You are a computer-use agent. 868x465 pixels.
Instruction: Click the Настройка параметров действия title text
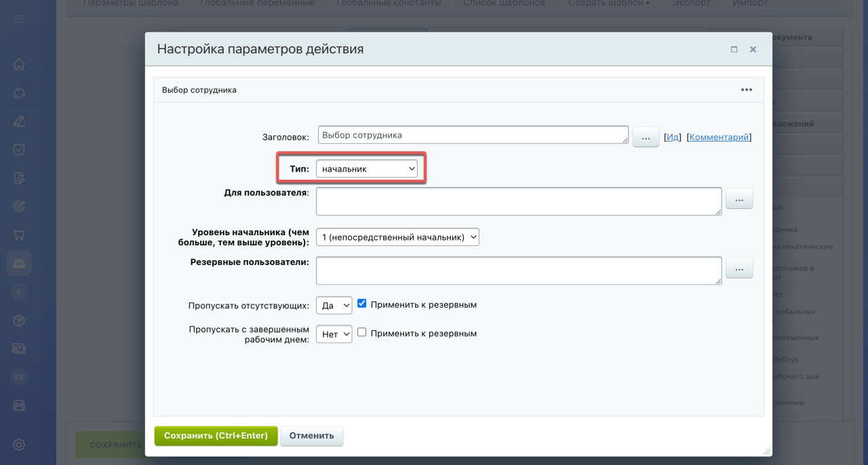pos(260,49)
